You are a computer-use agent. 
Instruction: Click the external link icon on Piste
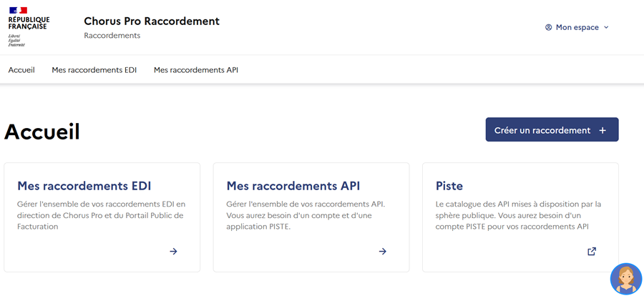(x=592, y=251)
